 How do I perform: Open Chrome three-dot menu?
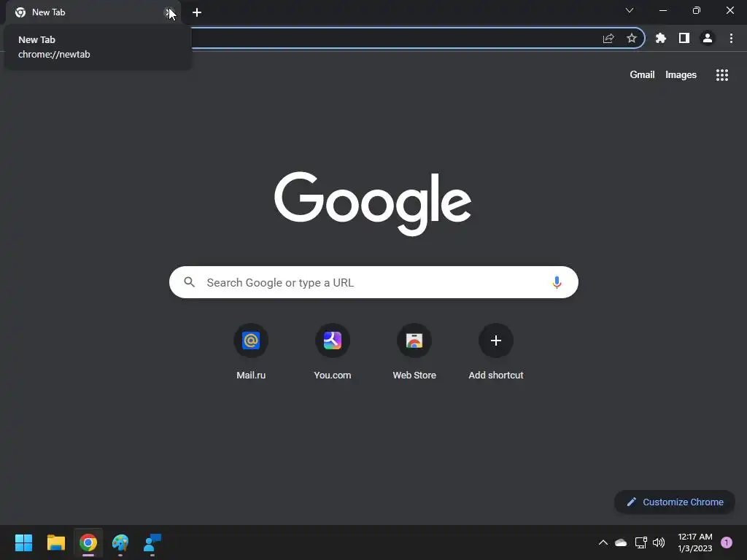pyautogui.click(x=731, y=38)
